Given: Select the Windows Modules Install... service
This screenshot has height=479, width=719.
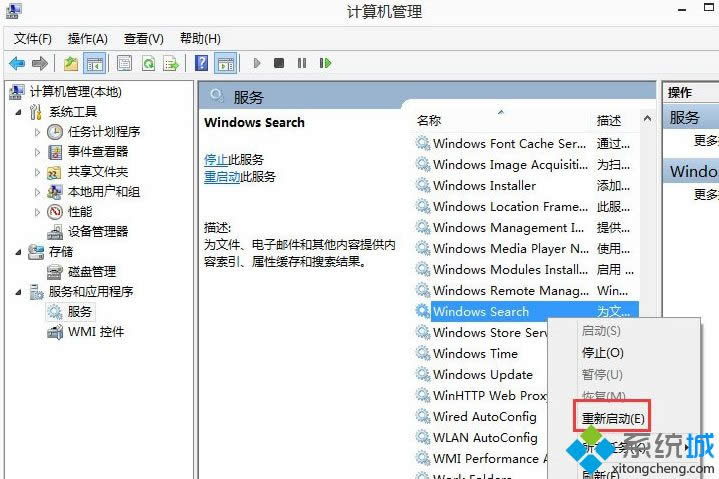Looking at the screenshot, I should [510, 270].
